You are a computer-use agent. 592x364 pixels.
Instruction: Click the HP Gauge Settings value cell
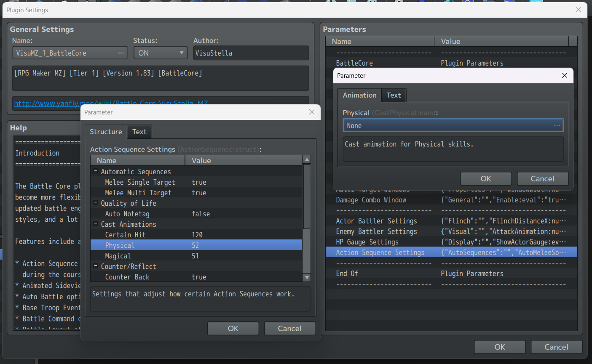click(504, 242)
